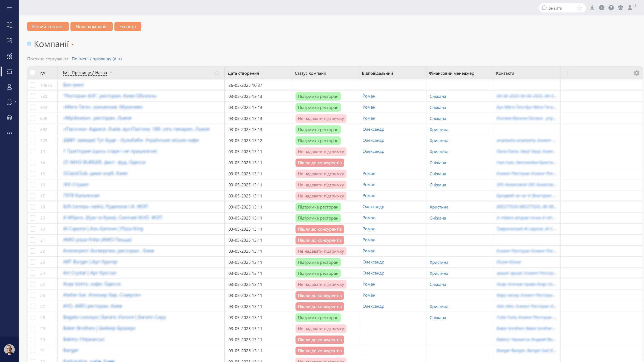
Task: Click into the Знайти search field
Action: [x=559, y=8]
